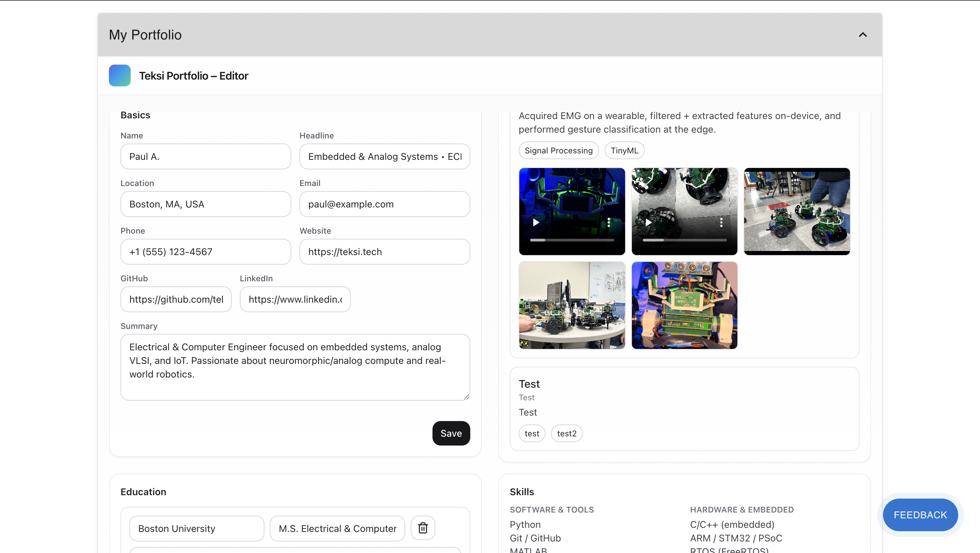The image size is (980, 553).
Task: Click the Teksi Portfolio gradient logo icon
Action: 119,75
